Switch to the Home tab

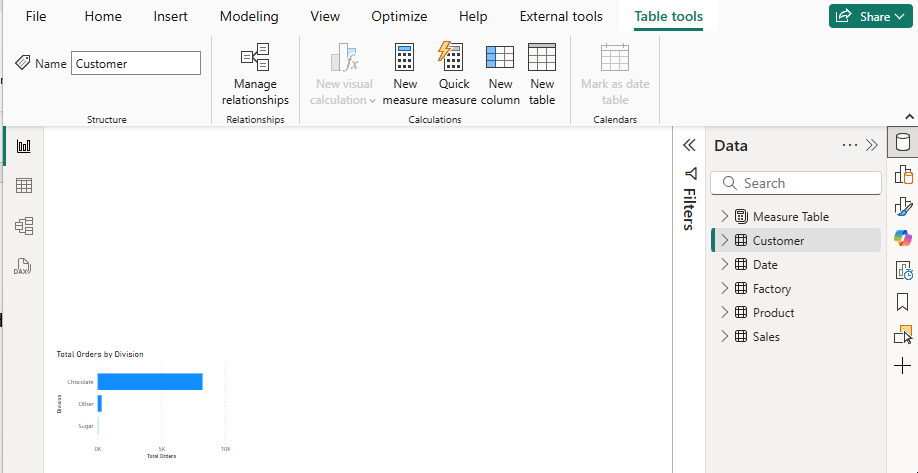coord(103,16)
